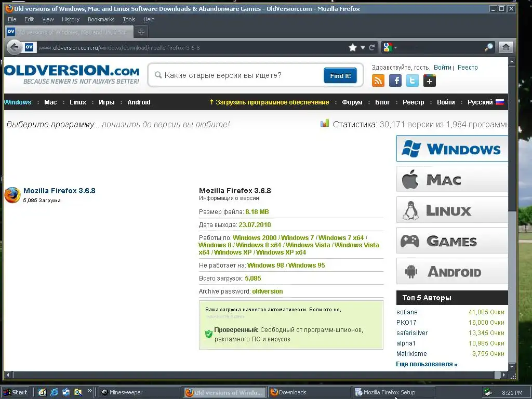The width and height of the screenshot is (532, 399).
Task: Open the Twitter icon on OldVersion header
Action: pos(412,81)
